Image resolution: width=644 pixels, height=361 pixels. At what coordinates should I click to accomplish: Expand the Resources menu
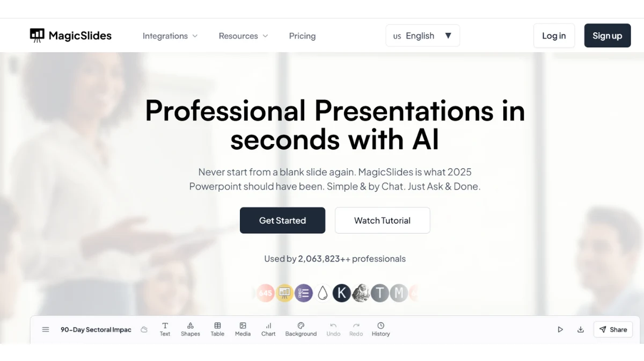(x=243, y=36)
